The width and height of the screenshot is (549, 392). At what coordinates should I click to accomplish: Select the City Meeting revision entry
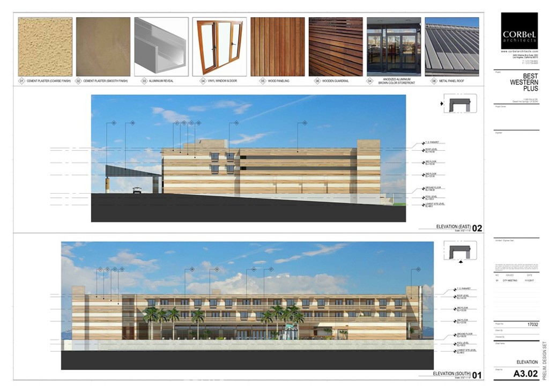click(x=510, y=280)
